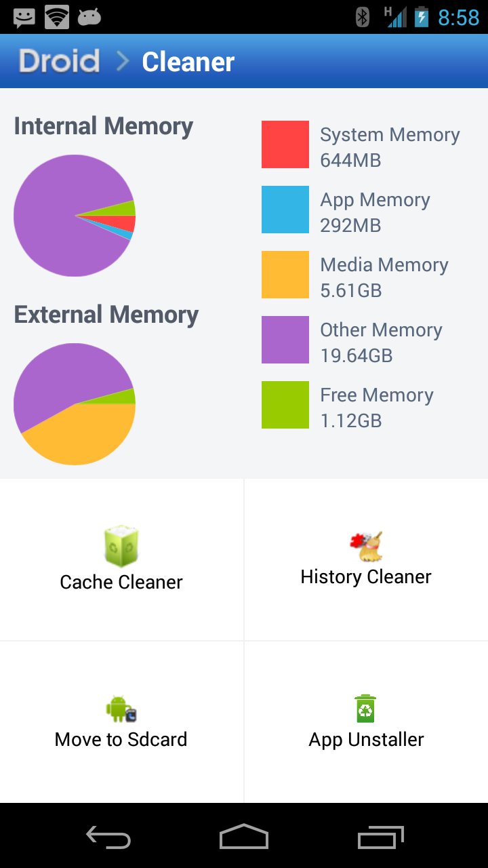
Task: Tap the Cache Cleaner trash bin icon
Action: (x=121, y=546)
